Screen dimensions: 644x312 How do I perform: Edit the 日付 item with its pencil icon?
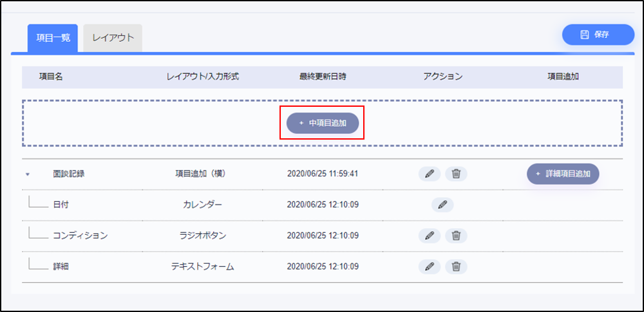coord(442,205)
